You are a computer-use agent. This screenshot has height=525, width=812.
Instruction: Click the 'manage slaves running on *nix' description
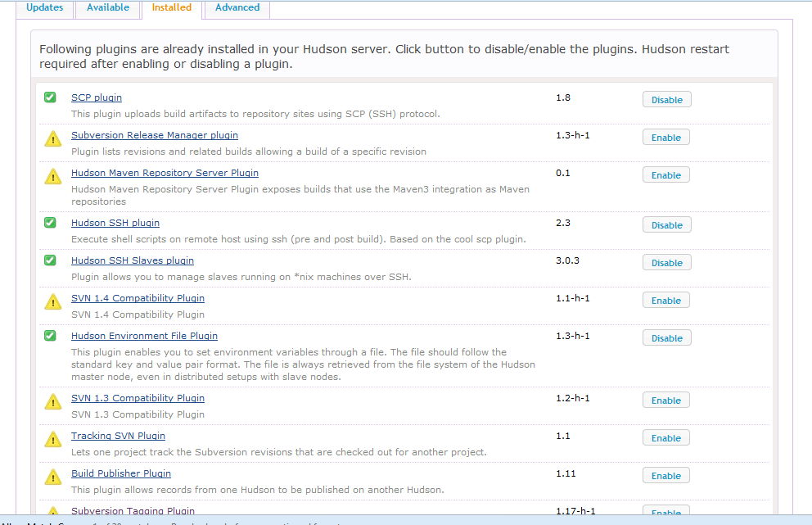[241, 278]
